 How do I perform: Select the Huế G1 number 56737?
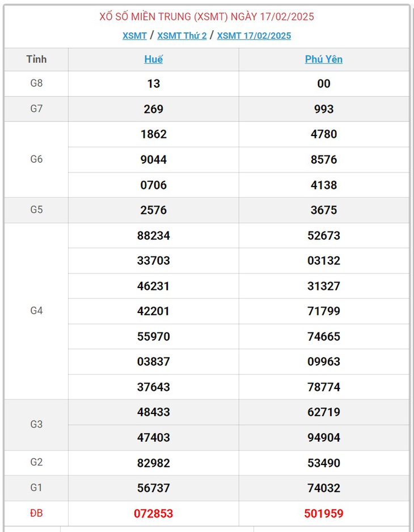pos(153,488)
